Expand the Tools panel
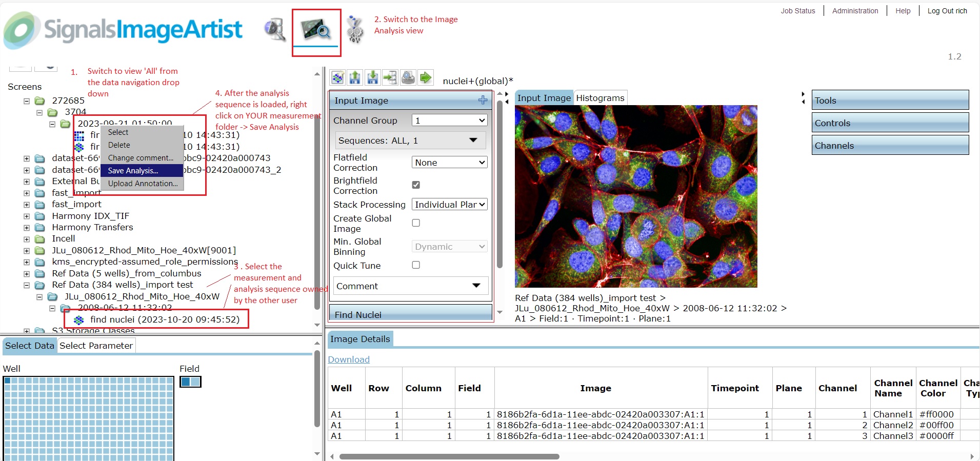 [x=890, y=100]
